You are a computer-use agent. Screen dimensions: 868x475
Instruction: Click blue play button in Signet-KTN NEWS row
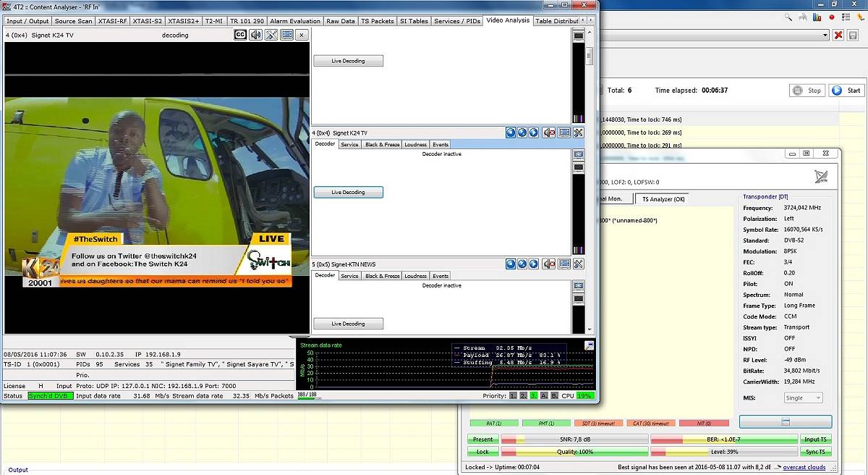point(534,264)
